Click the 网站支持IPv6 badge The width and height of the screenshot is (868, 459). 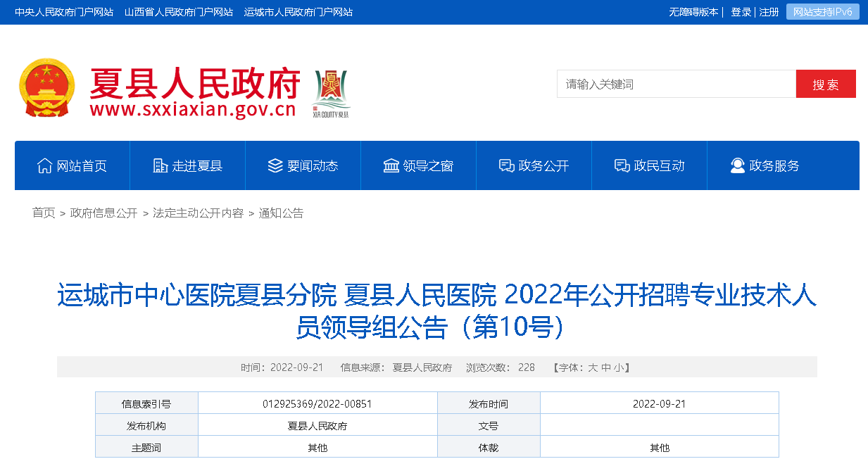click(x=823, y=12)
